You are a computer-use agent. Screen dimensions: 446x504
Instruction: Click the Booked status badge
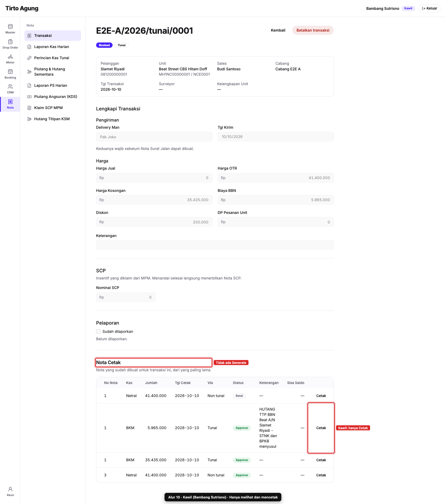(104, 45)
